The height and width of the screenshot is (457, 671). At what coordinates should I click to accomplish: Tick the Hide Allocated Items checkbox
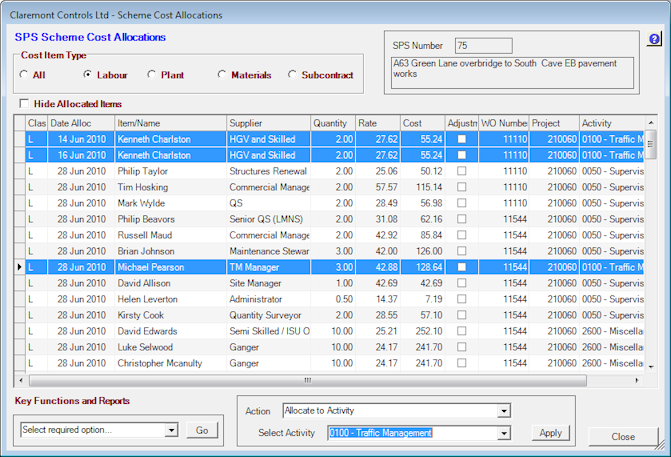(x=24, y=104)
